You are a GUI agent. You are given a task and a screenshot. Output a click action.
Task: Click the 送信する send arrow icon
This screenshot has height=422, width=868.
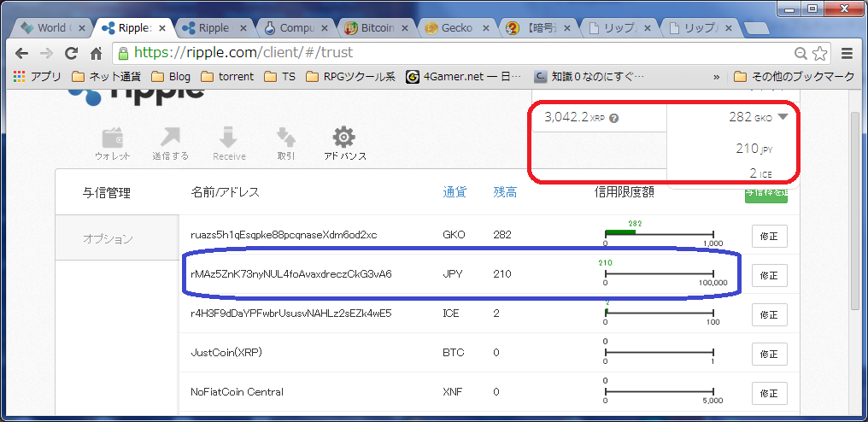(x=171, y=138)
